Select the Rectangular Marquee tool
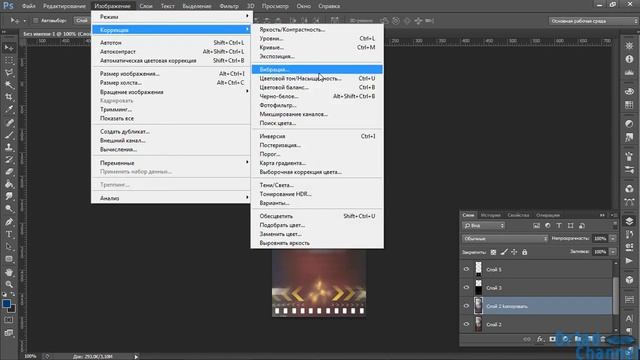 click(x=9, y=60)
